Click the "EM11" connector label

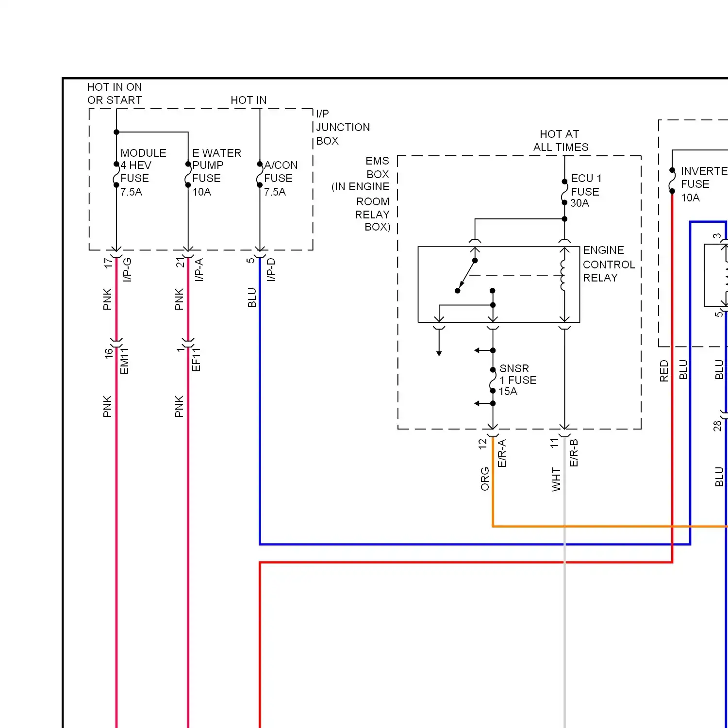[x=125, y=361]
